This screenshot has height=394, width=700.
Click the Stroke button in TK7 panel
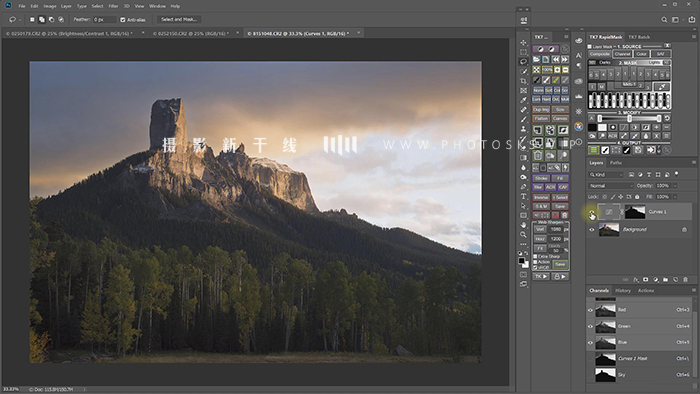pyautogui.click(x=541, y=178)
